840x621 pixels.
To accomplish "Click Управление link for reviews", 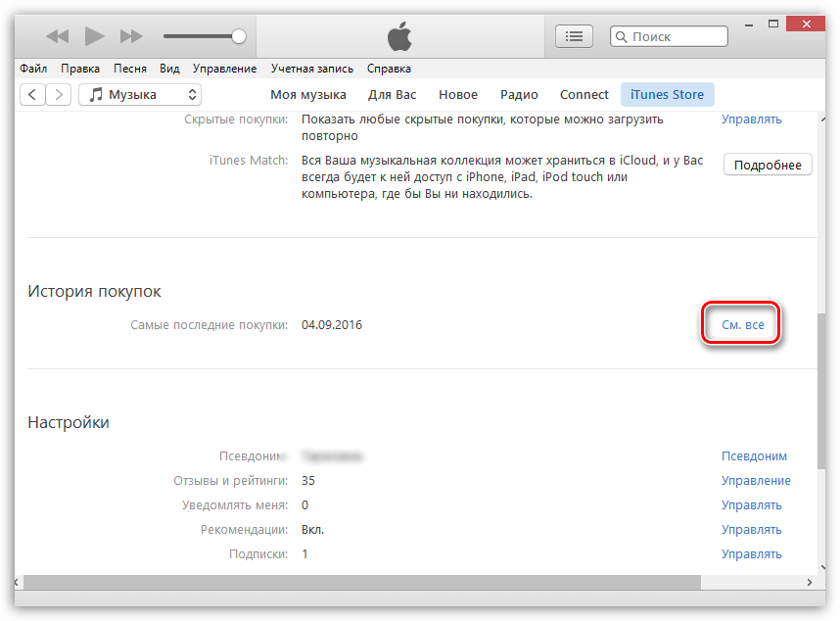I will 756,481.
